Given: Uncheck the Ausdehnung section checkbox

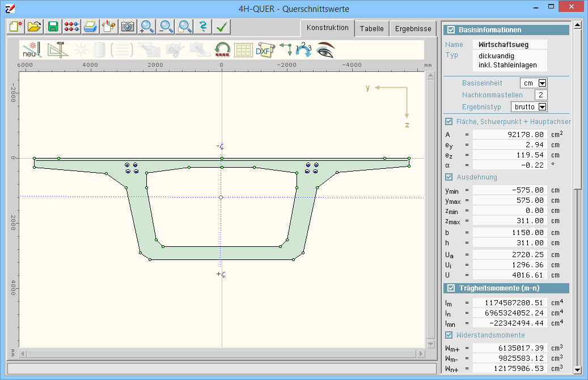Looking at the screenshot, I should point(449,177).
